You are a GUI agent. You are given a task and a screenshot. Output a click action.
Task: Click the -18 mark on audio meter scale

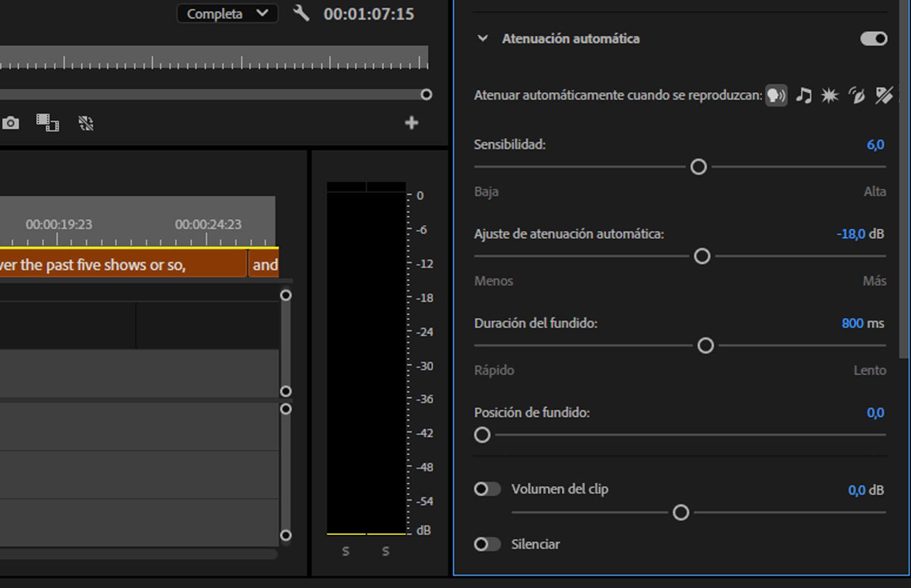point(425,298)
